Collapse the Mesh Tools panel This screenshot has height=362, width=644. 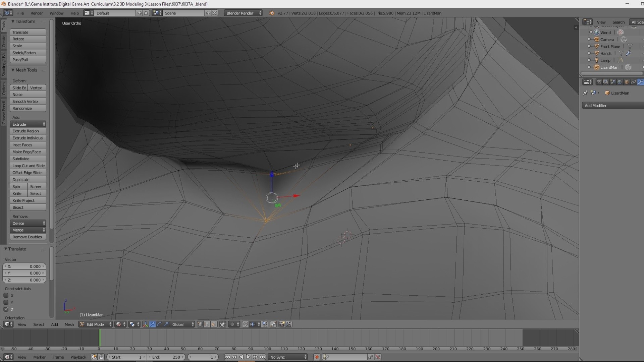pyautogui.click(x=13, y=70)
